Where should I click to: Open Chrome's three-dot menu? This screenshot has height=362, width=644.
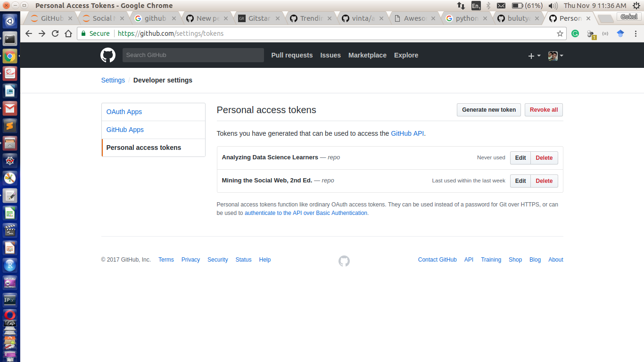pos(636,33)
